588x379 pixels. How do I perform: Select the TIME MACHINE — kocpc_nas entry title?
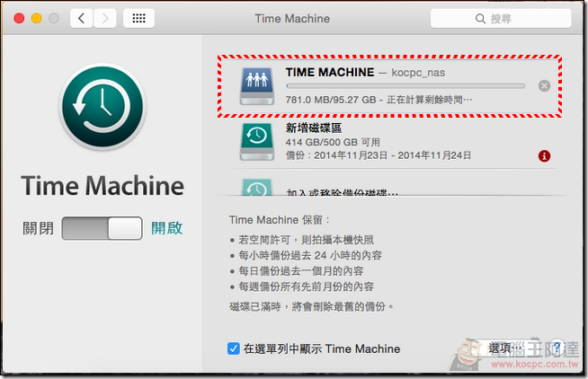point(365,72)
